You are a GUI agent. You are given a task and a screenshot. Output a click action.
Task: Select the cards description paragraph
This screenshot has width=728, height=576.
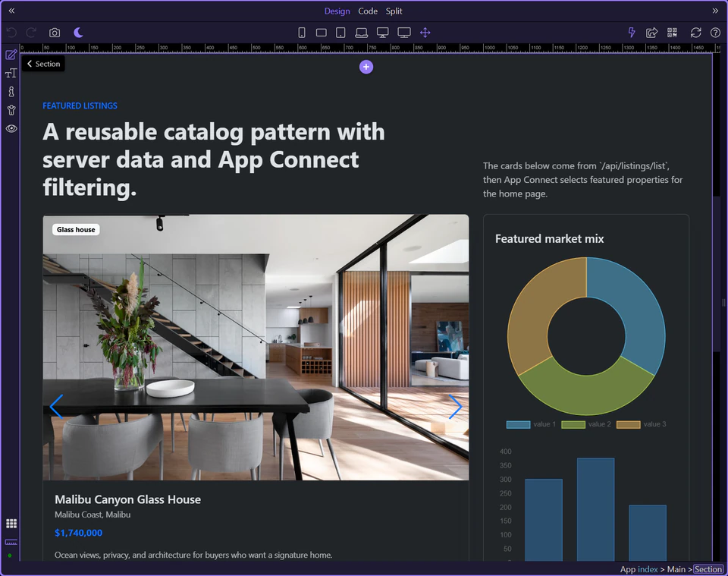pyautogui.click(x=582, y=180)
